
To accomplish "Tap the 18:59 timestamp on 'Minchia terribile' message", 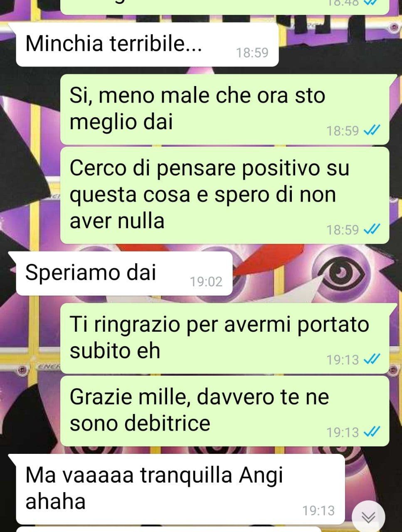I will (252, 53).
